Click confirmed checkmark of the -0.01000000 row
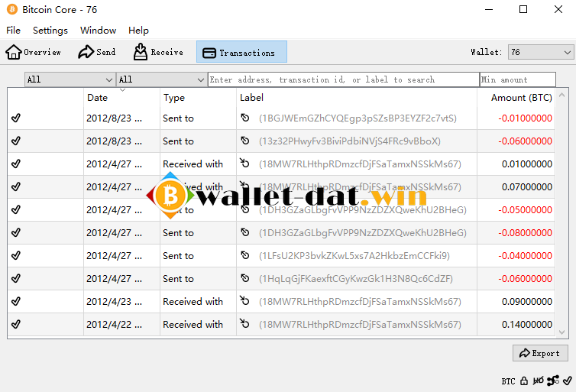This screenshot has height=392, width=576. (x=16, y=118)
